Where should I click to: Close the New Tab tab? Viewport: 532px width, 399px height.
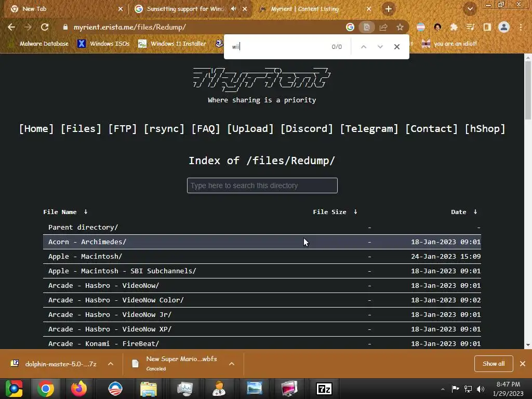[121, 9]
